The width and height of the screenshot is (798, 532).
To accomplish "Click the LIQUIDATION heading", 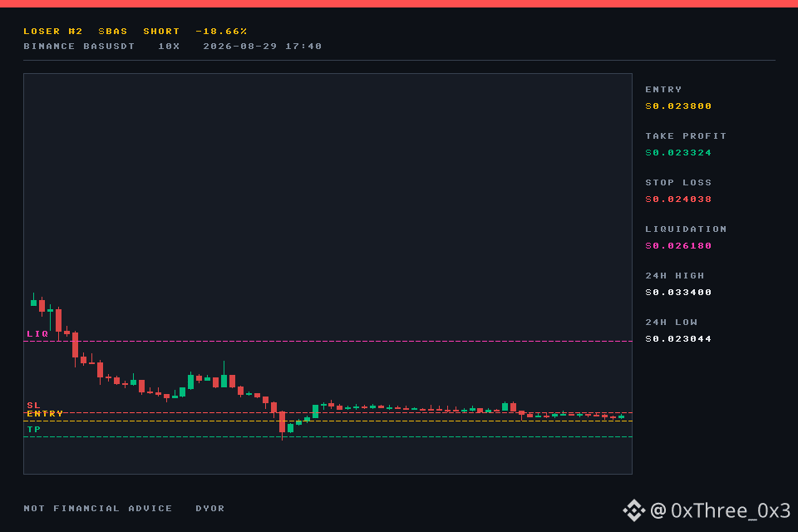I will pos(686,229).
